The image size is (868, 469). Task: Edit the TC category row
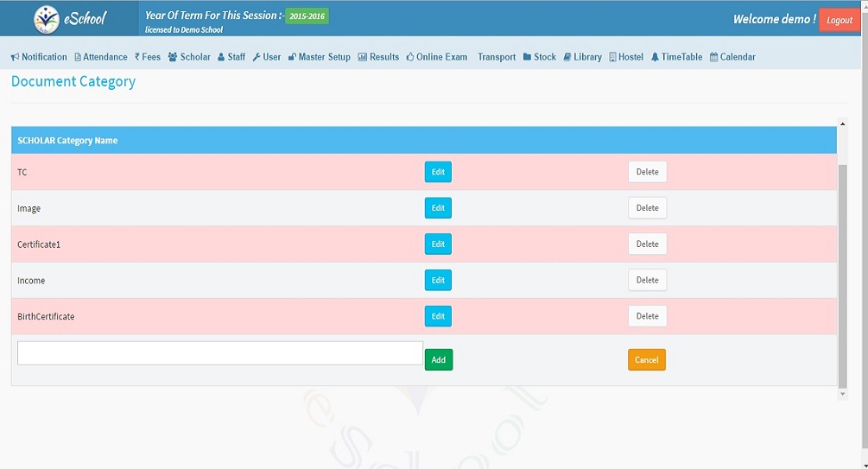438,172
